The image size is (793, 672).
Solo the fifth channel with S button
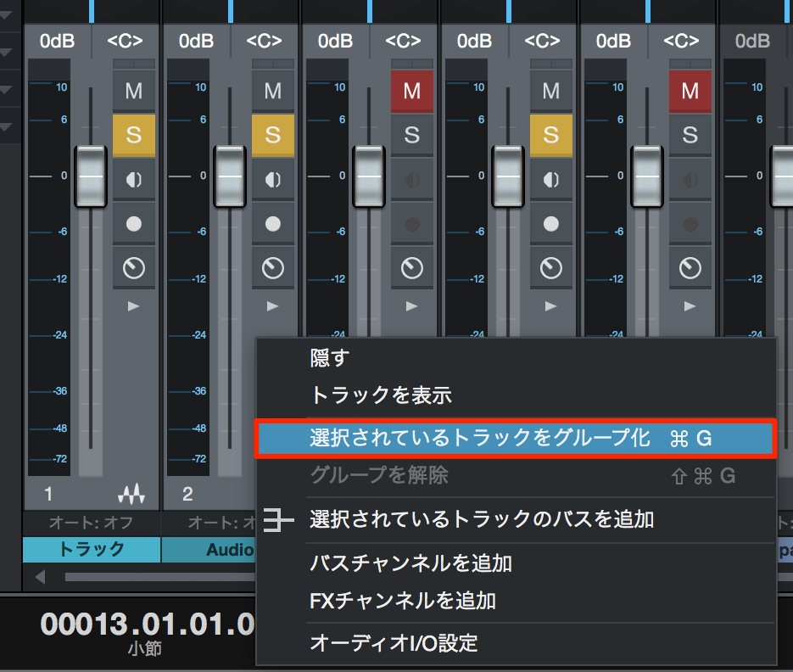click(690, 135)
